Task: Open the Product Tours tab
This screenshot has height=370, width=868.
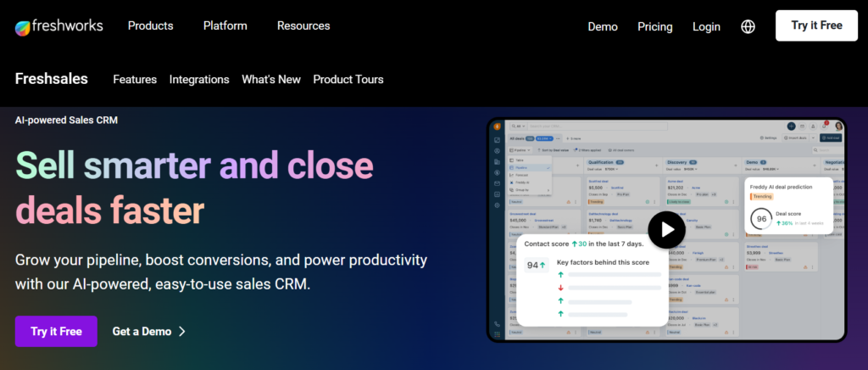Action: pos(348,79)
